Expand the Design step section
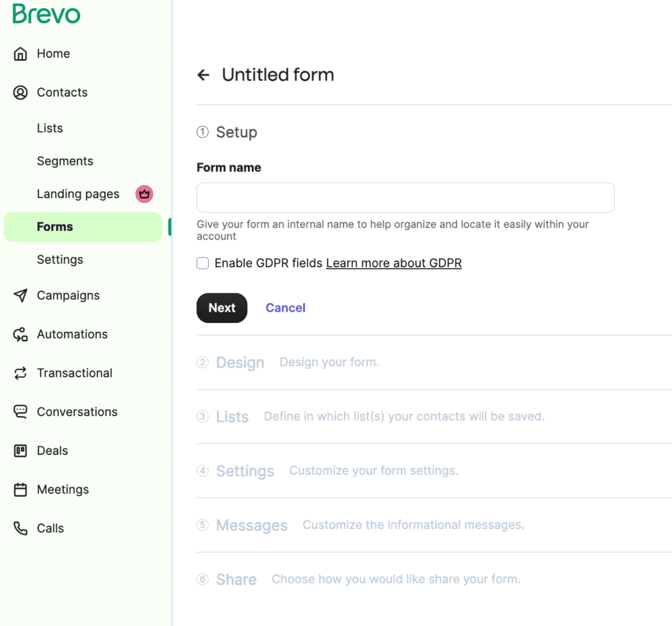 [240, 363]
